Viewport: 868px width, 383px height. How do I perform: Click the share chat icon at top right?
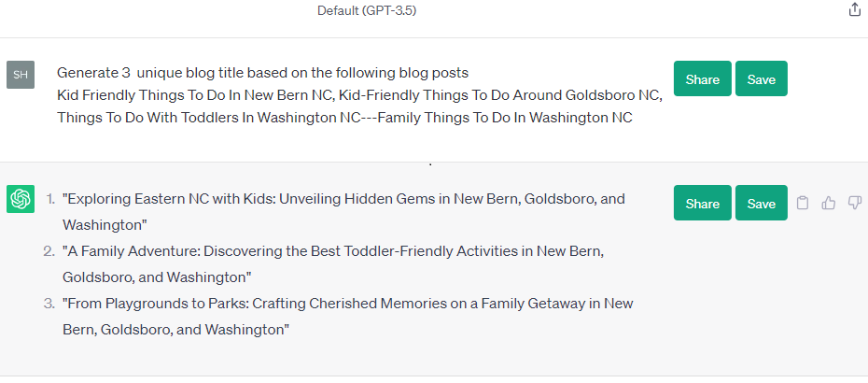pos(854,10)
